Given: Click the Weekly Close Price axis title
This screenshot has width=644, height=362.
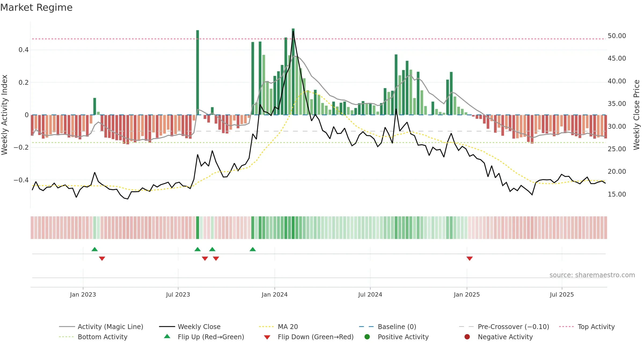Looking at the screenshot, I should [x=636, y=115].
